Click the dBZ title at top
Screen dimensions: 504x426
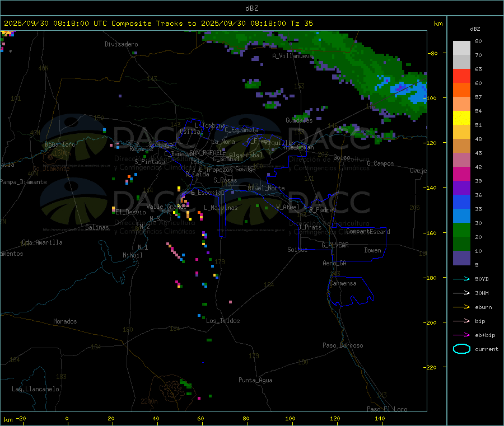(251, 8)
